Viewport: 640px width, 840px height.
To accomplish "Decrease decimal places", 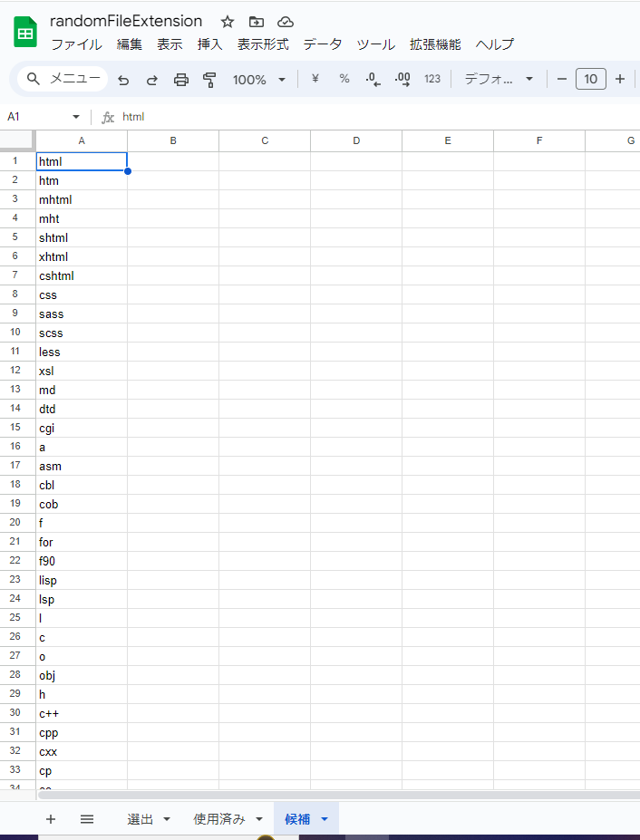I will click(x=373, y=79).
